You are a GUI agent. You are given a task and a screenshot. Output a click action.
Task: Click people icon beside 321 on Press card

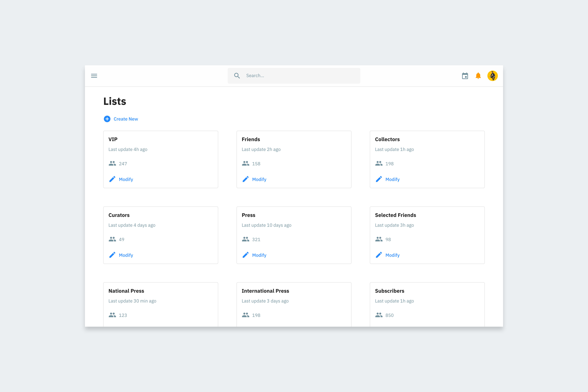coord(245,239)
